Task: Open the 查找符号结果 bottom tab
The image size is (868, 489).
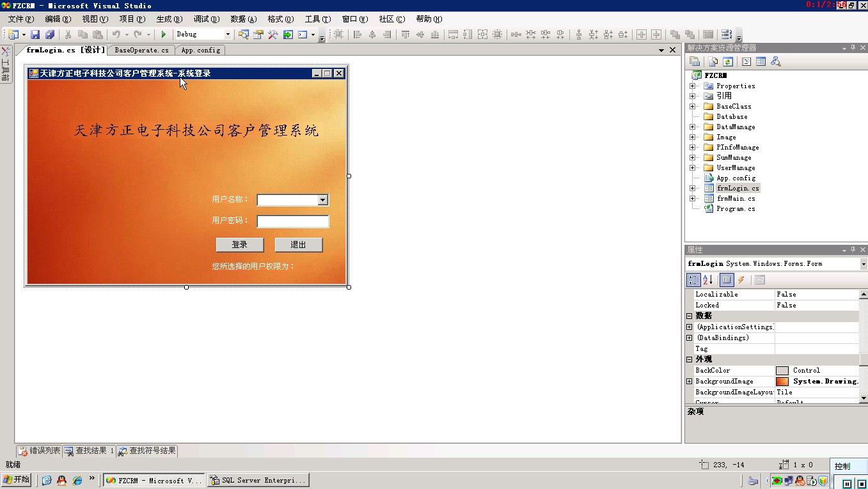Action: (147, 451)
